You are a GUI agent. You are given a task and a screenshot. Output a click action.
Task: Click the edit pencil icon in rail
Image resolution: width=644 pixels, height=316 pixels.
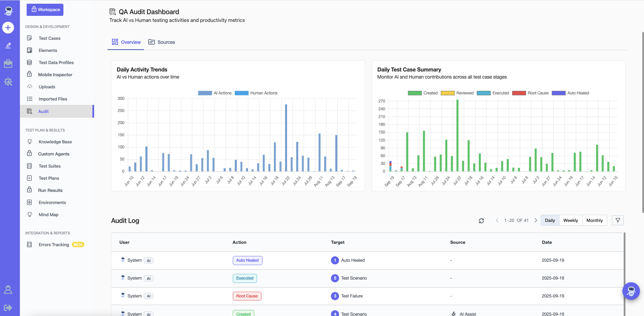tap(8, 46)
